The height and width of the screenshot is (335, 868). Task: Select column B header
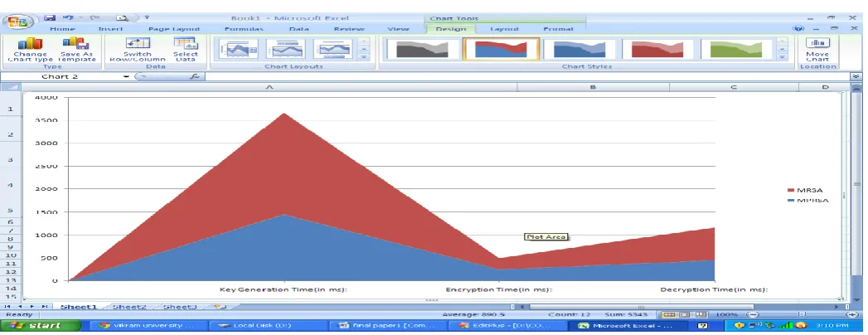593,88
